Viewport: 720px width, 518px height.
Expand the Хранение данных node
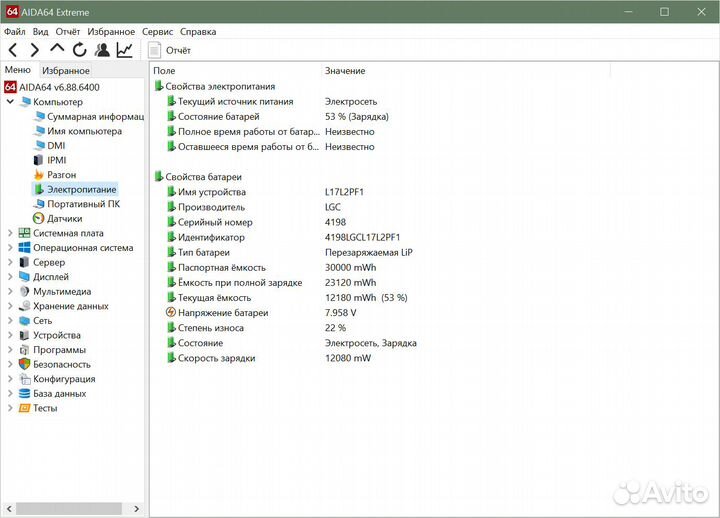click(11, 306)
